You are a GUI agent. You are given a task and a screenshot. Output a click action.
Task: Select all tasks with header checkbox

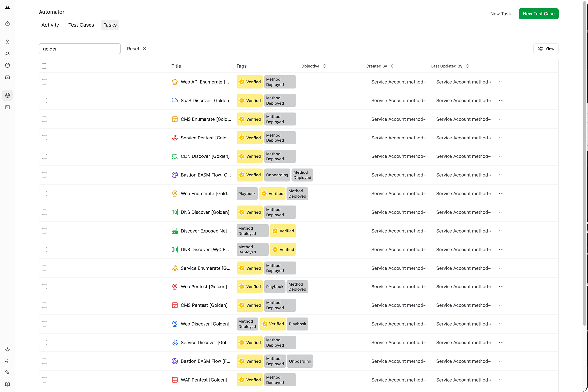click(x=44, y=66)
